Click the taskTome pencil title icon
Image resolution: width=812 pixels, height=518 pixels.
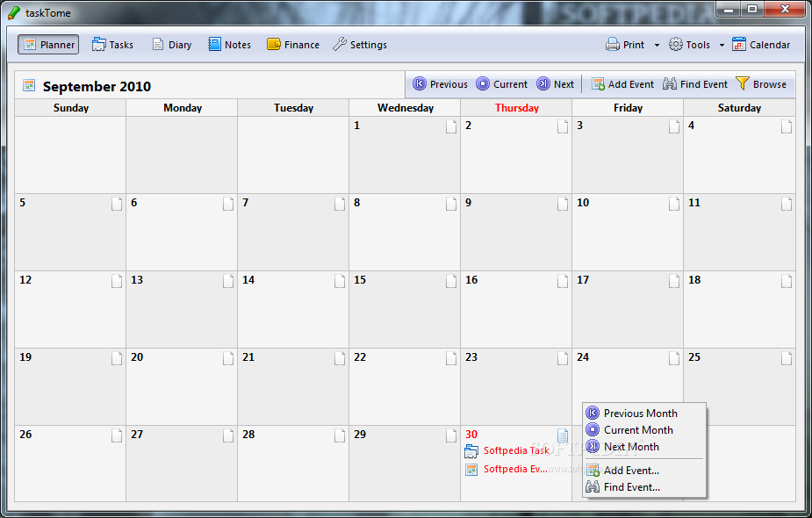(14, 12)
